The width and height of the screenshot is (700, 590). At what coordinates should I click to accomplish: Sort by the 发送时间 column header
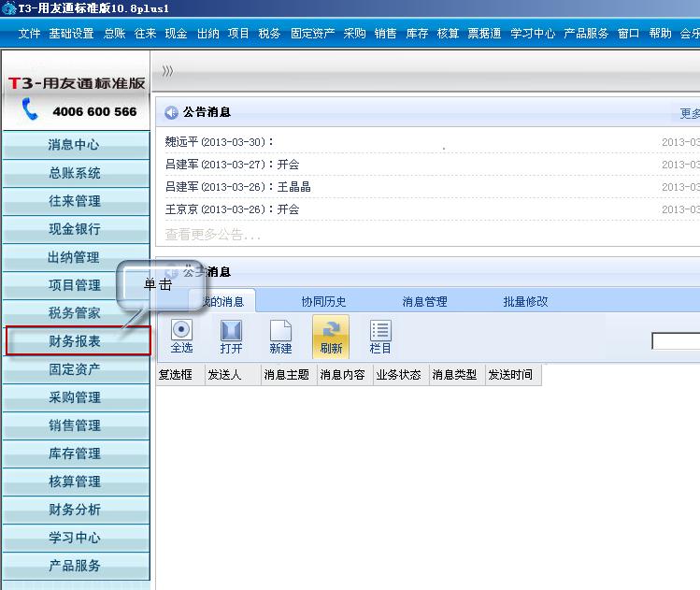coord(513,375)
